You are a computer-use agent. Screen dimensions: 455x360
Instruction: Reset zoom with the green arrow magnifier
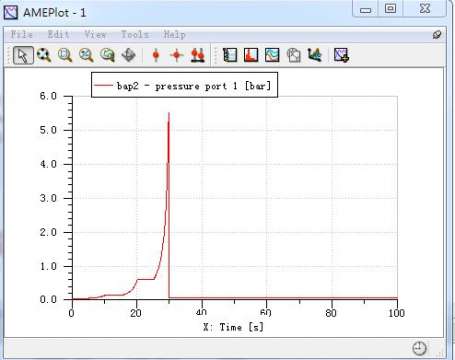point(107,55)
